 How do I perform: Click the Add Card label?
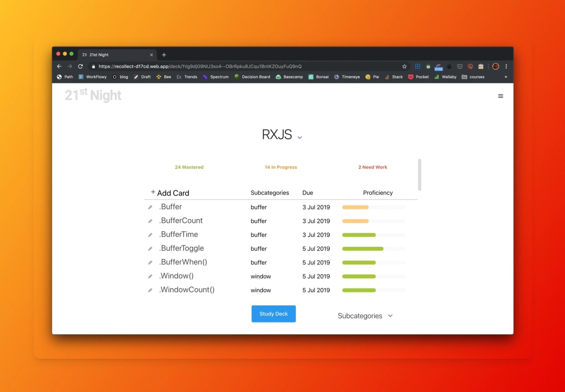173,193
